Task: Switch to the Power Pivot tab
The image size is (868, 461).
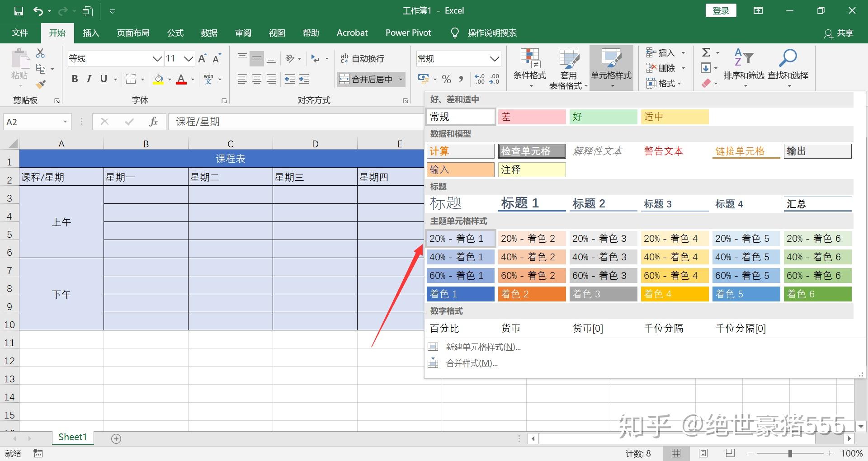Action: (x=408, y=33)
